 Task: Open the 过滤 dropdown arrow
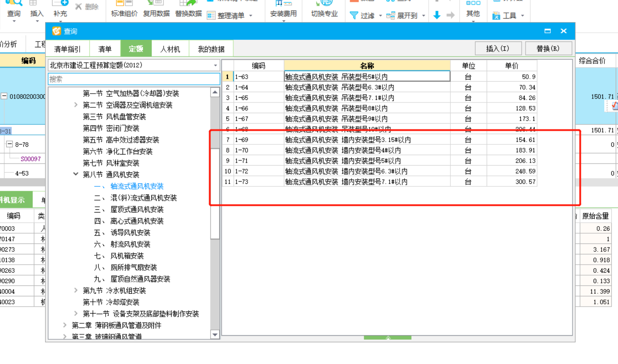pyautogui.click(x=380, y=16)
